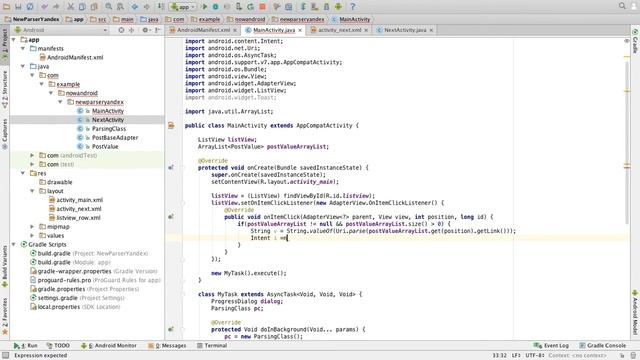
Task: Collapse the layout folder
Action: [32, 191]
